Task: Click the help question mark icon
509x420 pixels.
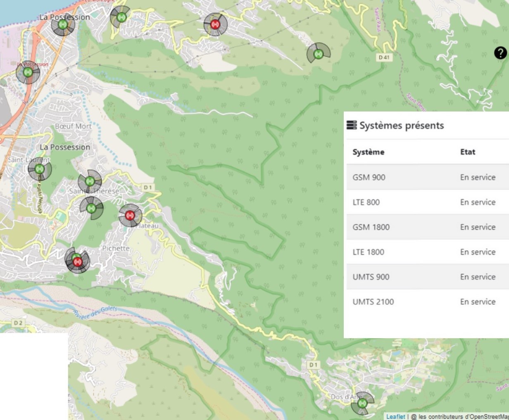Action: (500, 53)
